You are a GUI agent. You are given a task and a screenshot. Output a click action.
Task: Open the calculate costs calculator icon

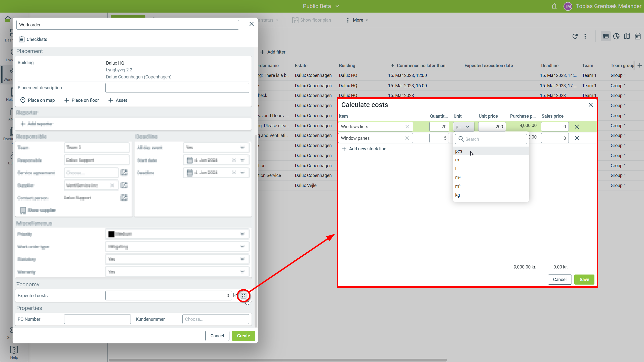243,296
